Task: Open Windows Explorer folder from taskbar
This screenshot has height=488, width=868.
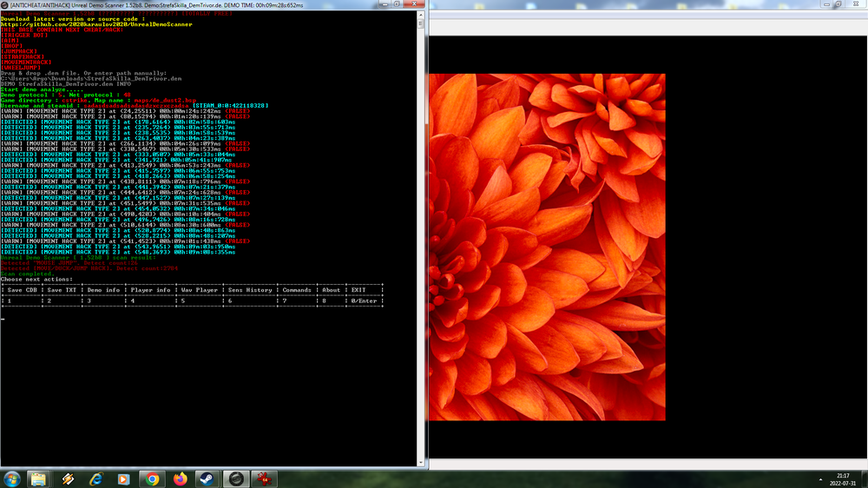Action: pyautogui.click(x=38, y=479)
